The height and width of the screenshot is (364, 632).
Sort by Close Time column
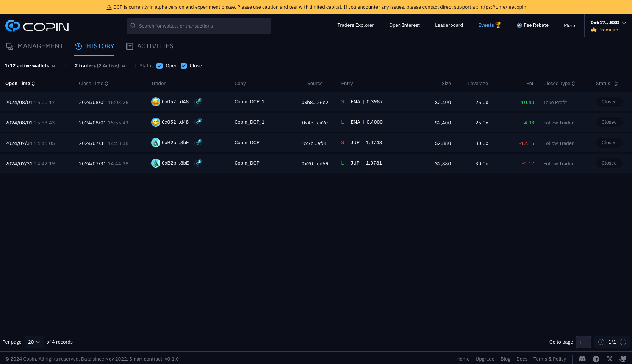coord(93,84)
